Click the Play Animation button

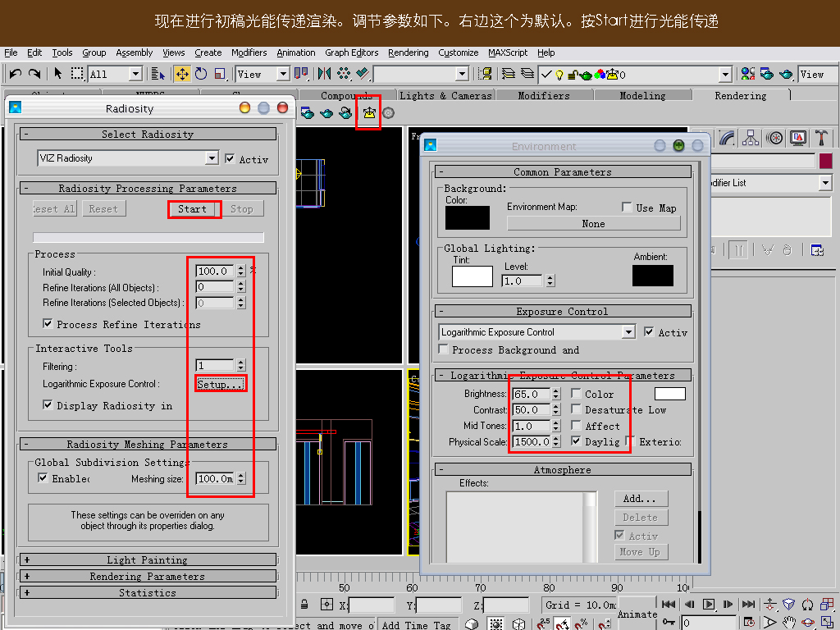(708, 605)
